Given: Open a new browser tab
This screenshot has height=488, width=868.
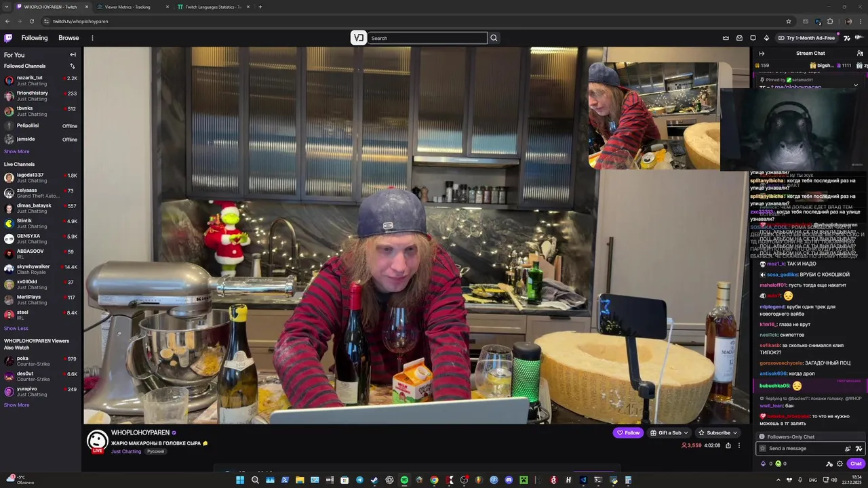Looking at the screenshot, I should coord(260,7).
